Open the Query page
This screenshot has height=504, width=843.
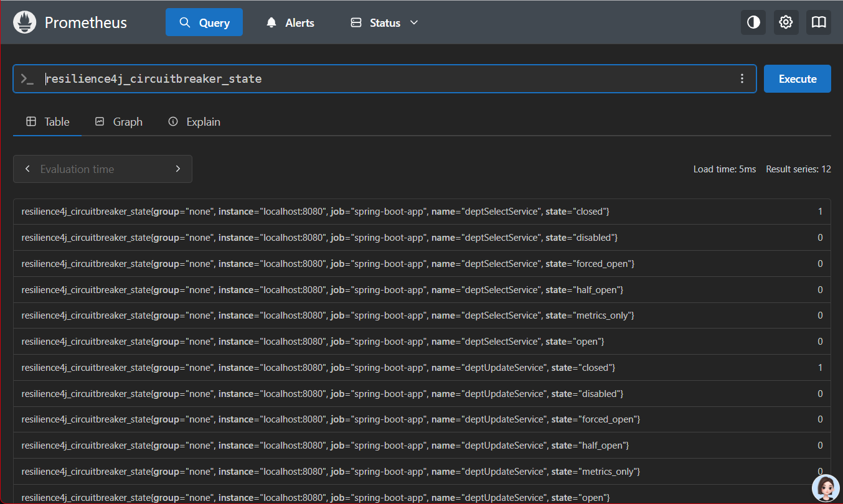(x=204, y=22)
